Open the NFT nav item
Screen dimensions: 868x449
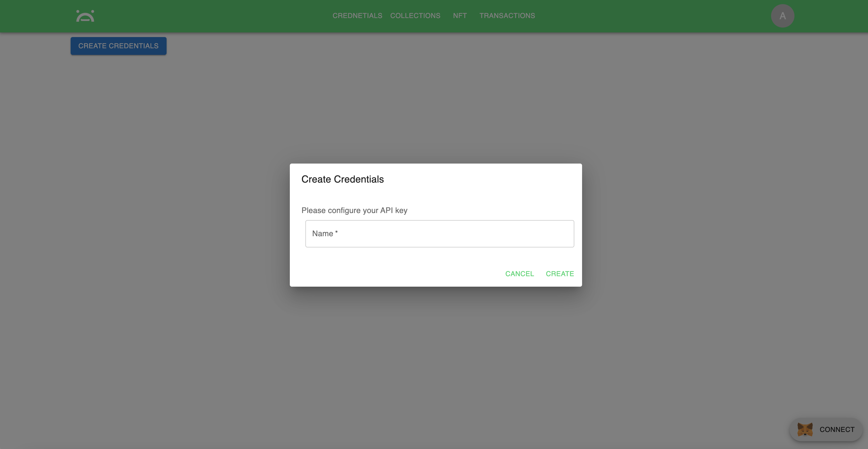click(460, 16)
